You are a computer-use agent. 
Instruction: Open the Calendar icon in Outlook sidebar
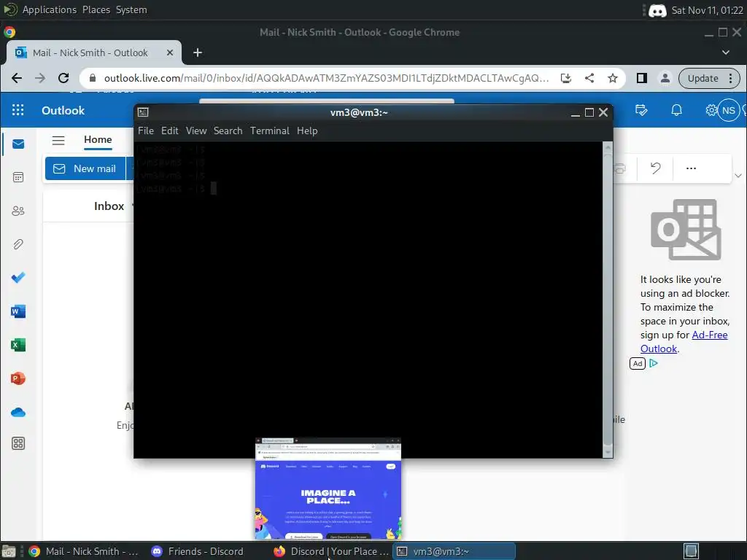18,178
